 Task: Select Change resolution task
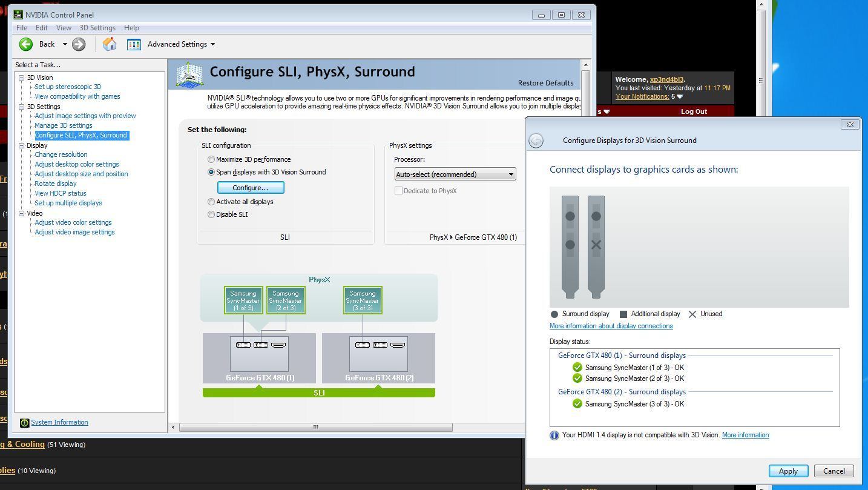tap(61, 154)
